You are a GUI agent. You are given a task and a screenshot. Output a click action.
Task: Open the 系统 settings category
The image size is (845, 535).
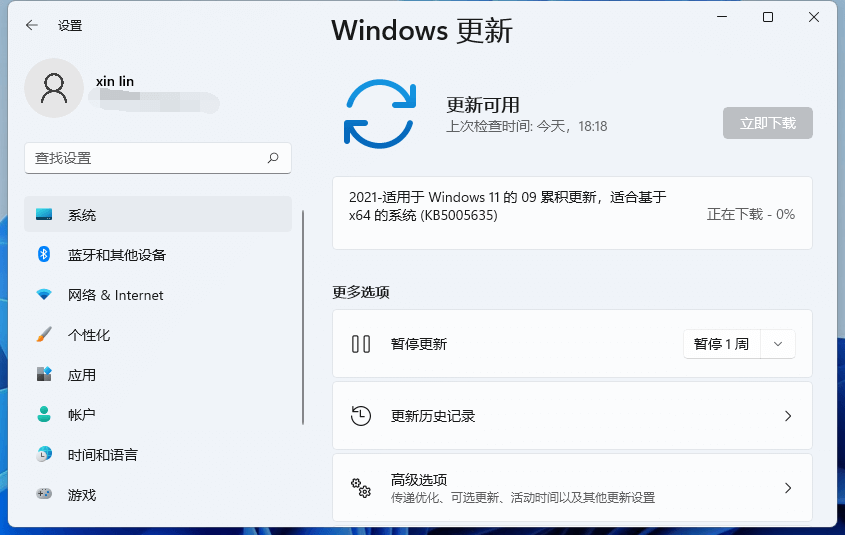point(158,214)
